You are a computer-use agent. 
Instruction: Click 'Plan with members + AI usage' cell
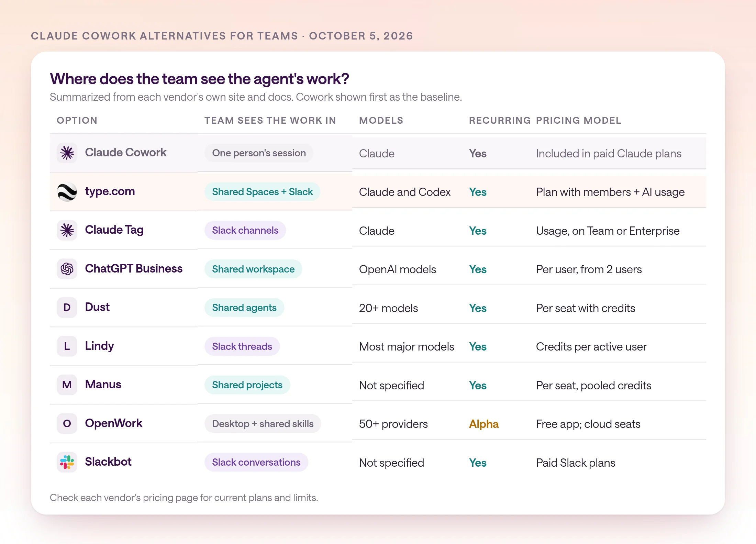(x=610, y=192)
